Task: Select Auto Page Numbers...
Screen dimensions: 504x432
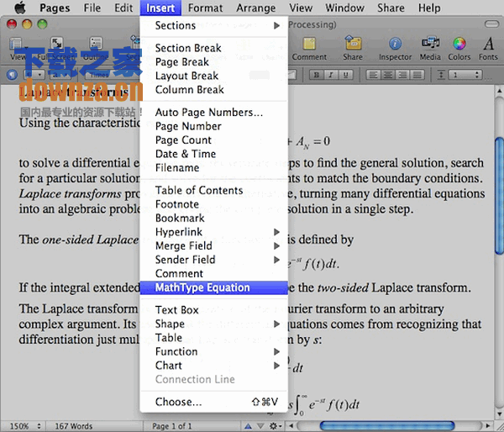Action: tap(213, 113)
